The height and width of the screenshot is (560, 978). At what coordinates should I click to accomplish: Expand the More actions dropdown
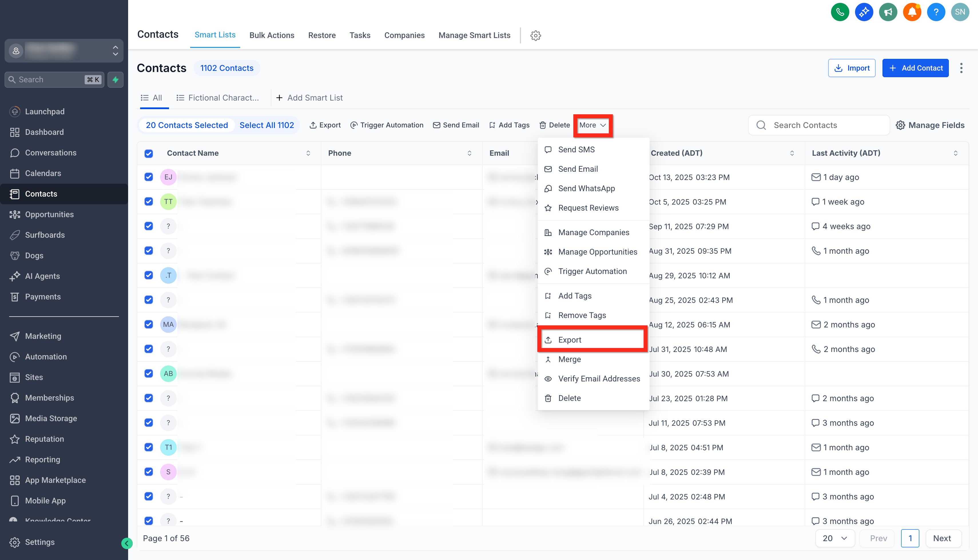[x=593, y=125]
